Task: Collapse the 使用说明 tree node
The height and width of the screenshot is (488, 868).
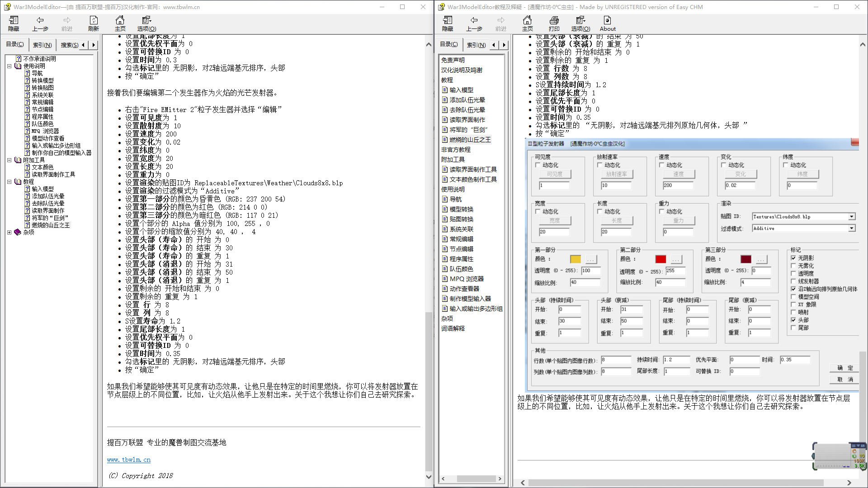Action: coord(9,66)
